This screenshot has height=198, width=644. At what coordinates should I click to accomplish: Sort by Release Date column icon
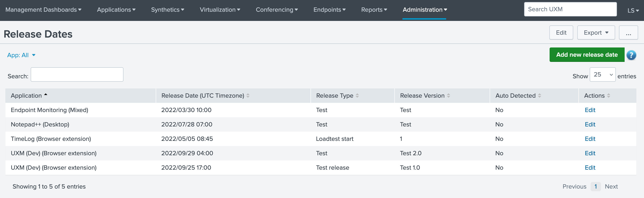point(248,96)
